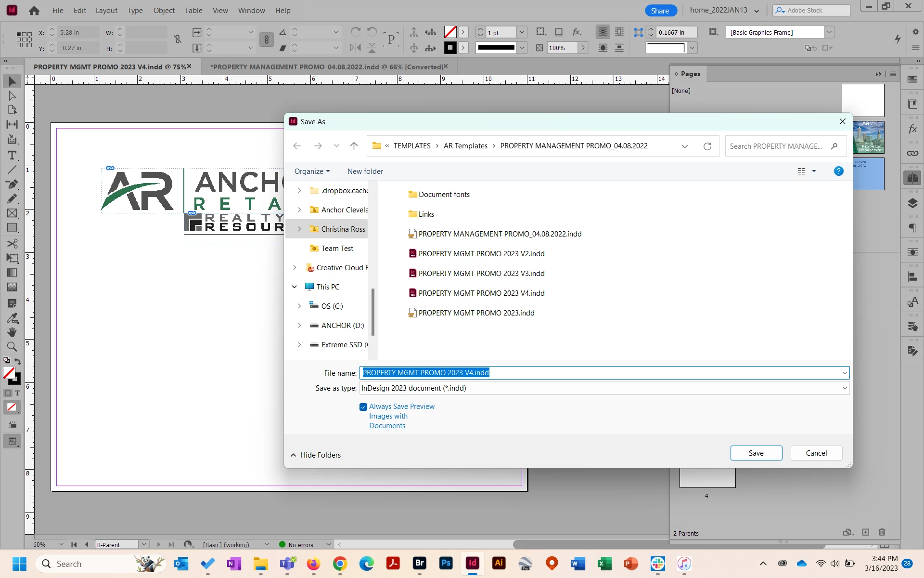Select the Direct Selection tool
The height and width of the screenshot is (578, 924).
[12, 96]
